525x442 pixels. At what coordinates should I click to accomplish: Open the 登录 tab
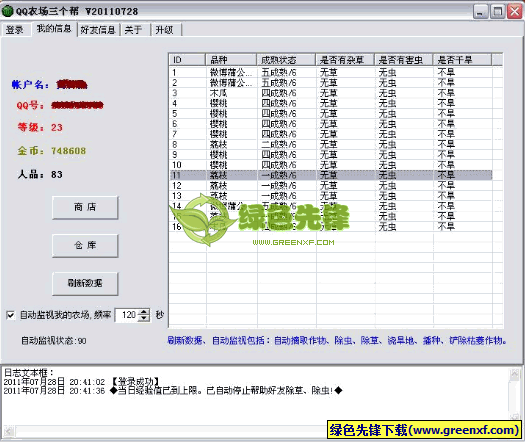pyautogui.click(x=15, y=30)
